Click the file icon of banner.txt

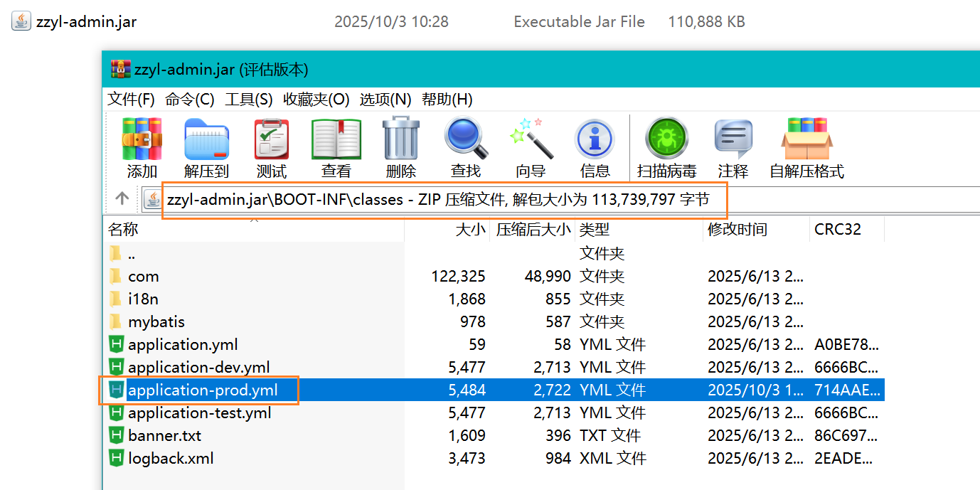click(x=116, y=435)
